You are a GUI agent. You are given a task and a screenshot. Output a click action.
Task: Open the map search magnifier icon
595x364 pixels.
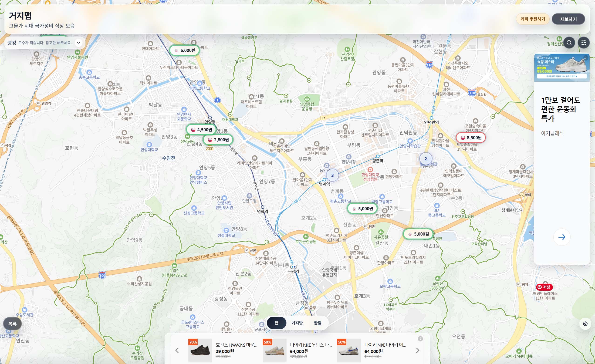(x=569, y=43)
